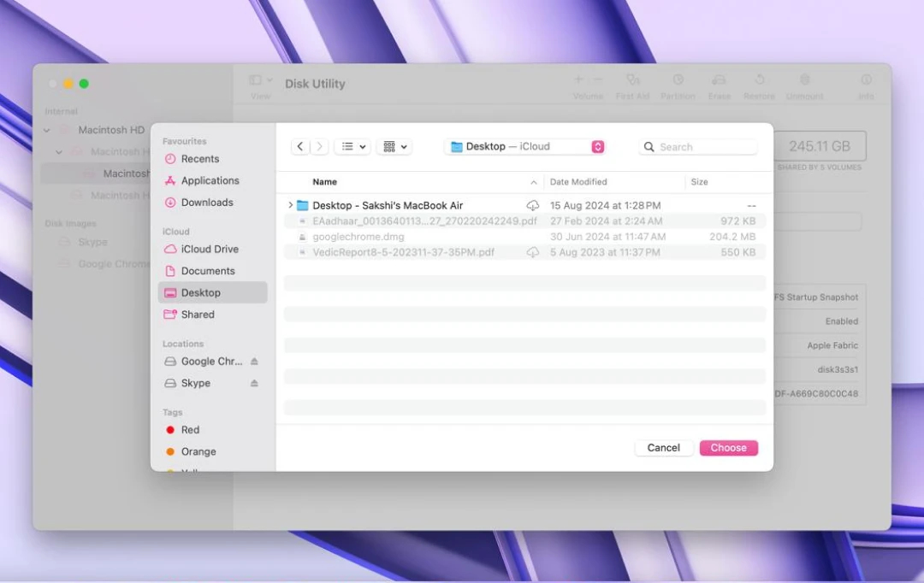
Task: Expand the Desktop - Sakshi's MacBook Air folder
Action: tap(291, 205)
